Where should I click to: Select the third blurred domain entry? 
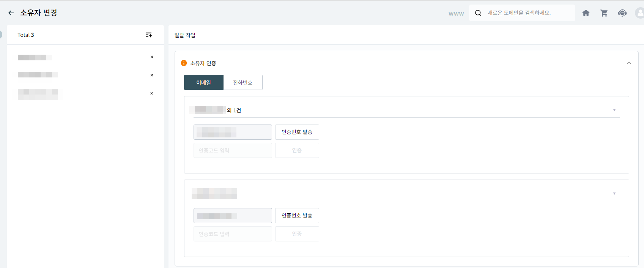point(38,94)
